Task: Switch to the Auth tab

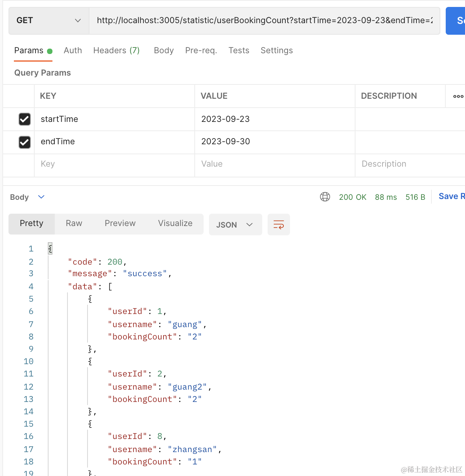Action: (72, 51)
